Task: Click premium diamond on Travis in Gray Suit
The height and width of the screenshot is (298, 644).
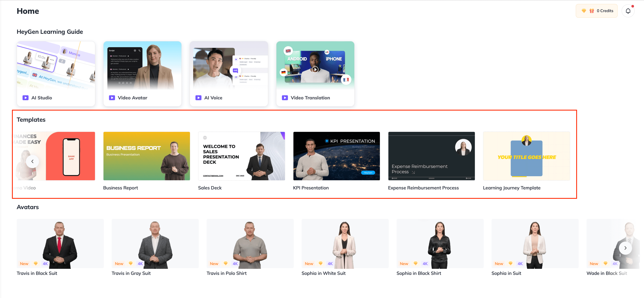Action: (131, 263)
